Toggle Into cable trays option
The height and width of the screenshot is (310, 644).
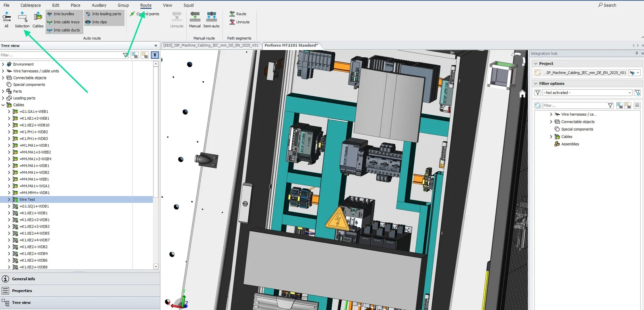point(64,22)
